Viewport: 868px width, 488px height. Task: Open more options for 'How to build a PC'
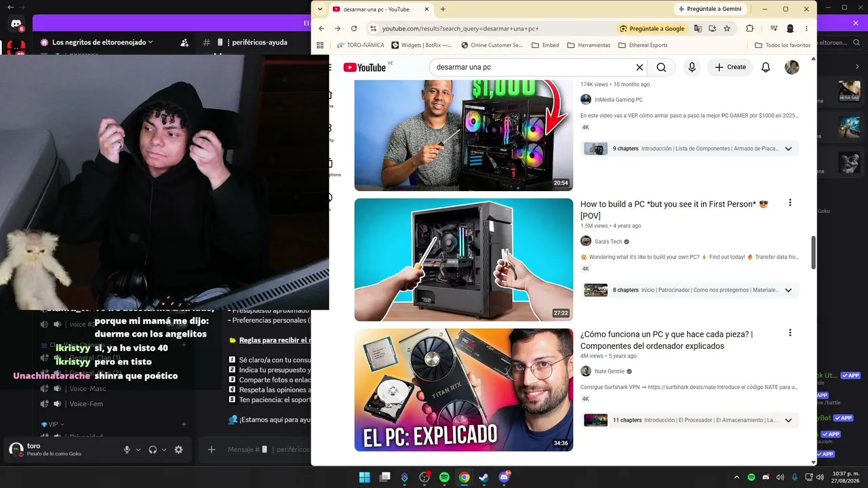click(790, 203)
